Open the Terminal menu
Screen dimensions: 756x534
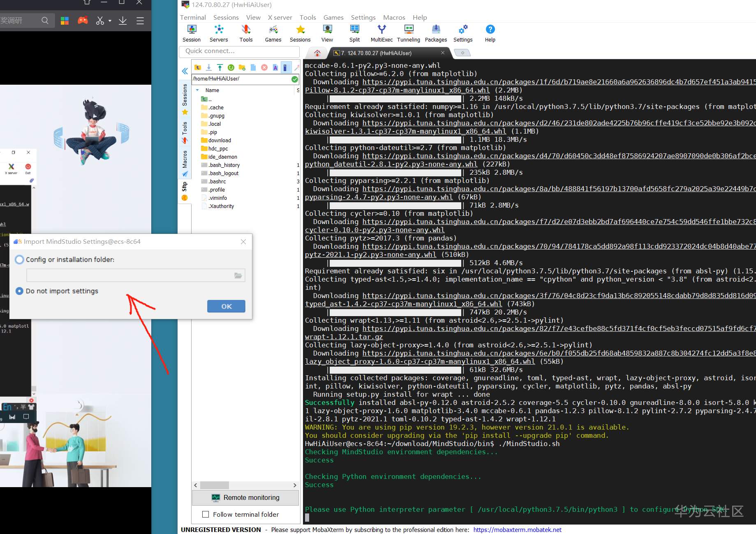coord(193,17)
